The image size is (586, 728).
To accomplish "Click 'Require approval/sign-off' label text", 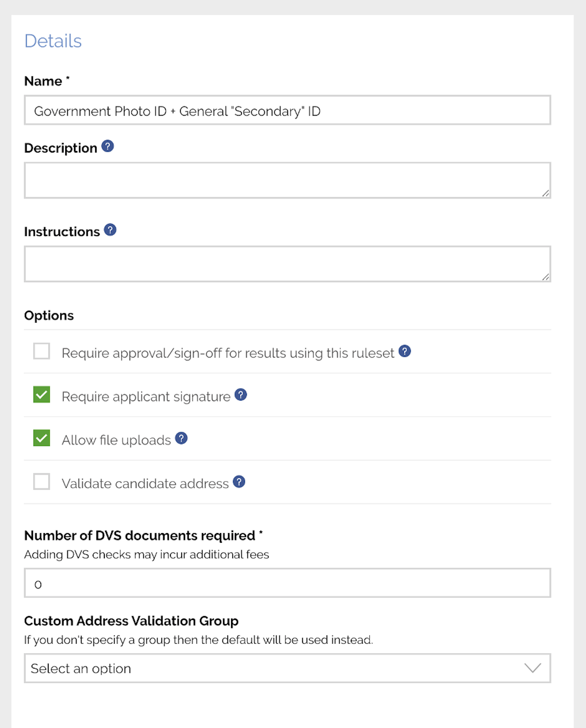I will coord(228,353).
